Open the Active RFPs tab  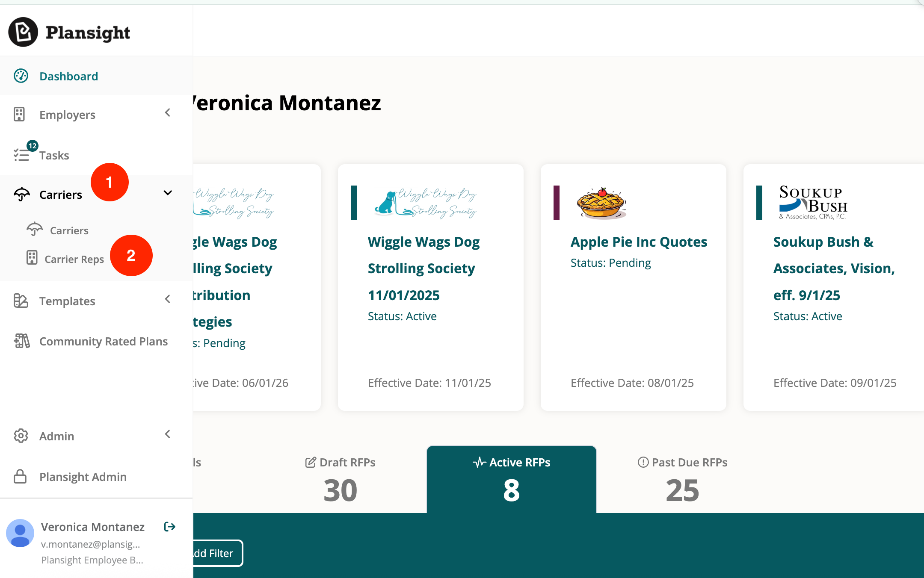(x=511, y=479)
